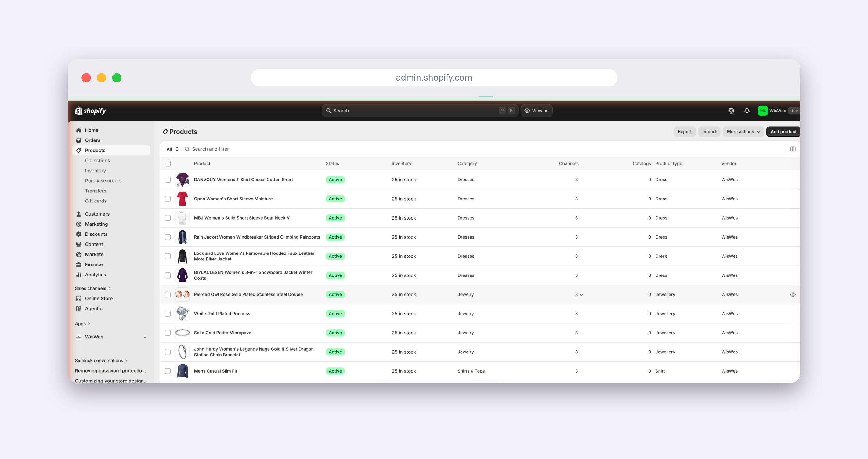Image resolution: width=868 pixels, height=459 pixels.
Task: Click the Marketing target icon
Action: (78, 224)
